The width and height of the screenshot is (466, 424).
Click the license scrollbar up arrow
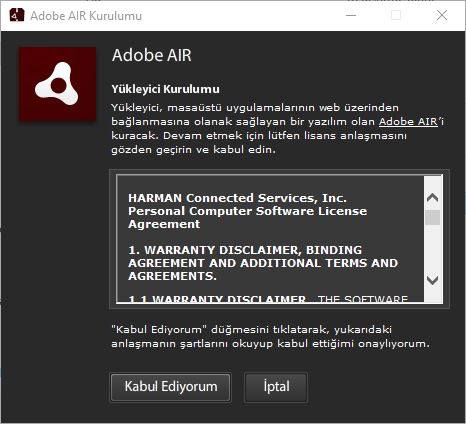(432, 198)
